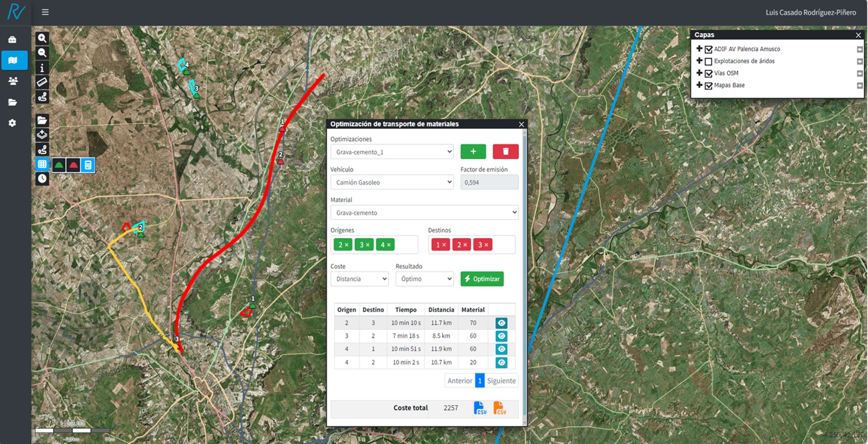Open the Vehículo Camión Gasoleo dropdown

[x=392, y=182]
